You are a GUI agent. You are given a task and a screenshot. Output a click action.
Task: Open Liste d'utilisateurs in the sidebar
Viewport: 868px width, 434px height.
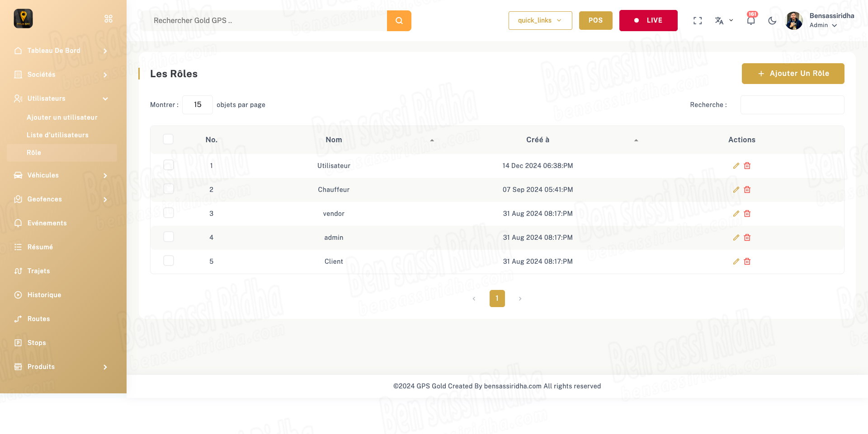pos(57,135)
